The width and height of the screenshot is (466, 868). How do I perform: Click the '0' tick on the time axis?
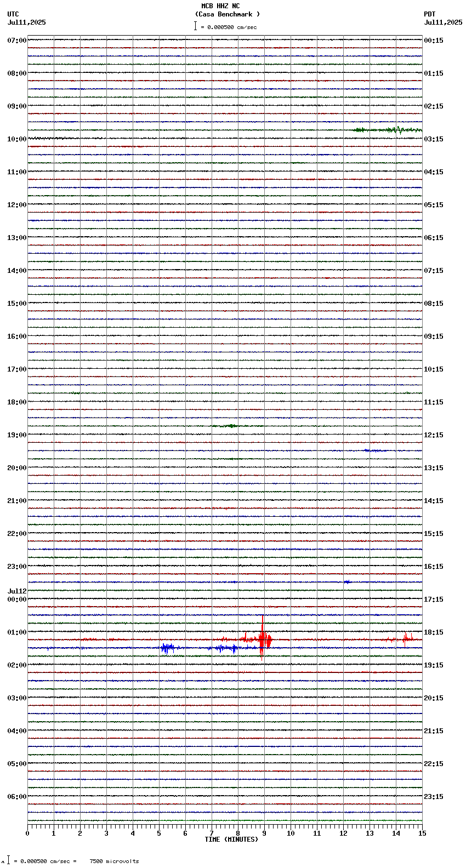pyautogui.click(x=27, y=833)
